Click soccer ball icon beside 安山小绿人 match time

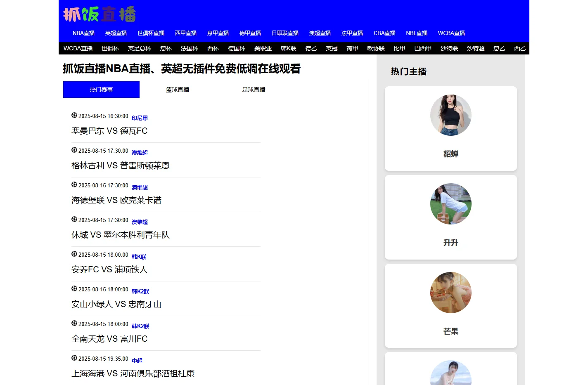tap(74, 288)
